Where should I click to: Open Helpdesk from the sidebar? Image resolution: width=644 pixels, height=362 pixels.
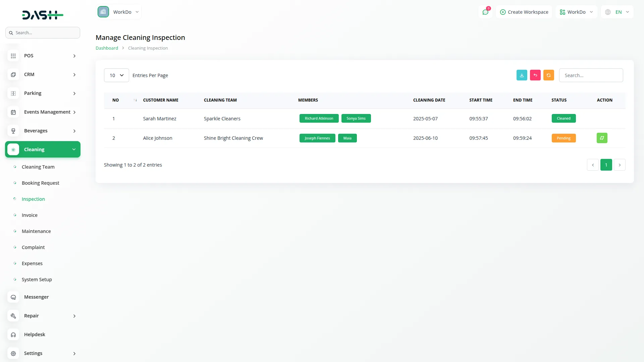pos(35,335)
